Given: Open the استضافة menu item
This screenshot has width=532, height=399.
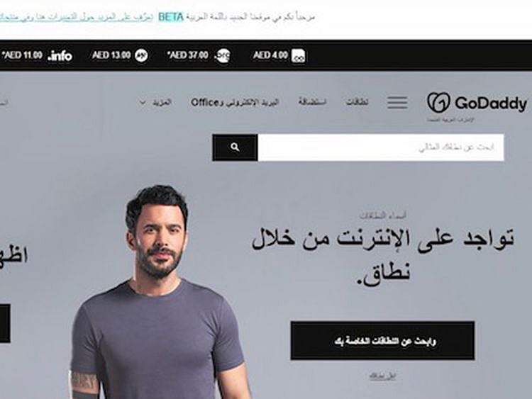Looking at the screenshot, I should click(313, 101).
